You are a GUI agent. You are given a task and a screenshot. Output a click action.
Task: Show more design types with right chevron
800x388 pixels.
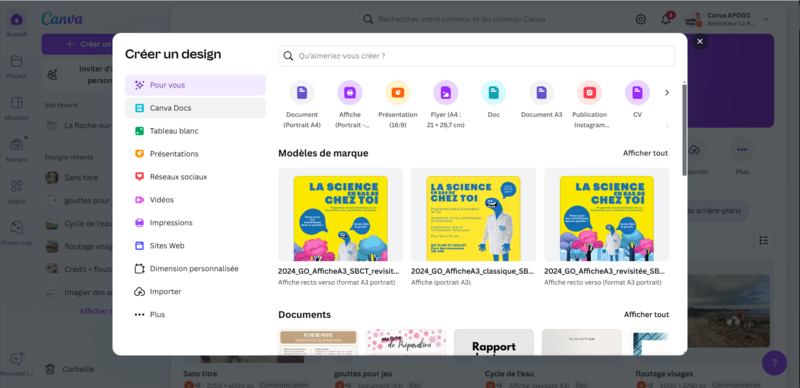(667, 93)
